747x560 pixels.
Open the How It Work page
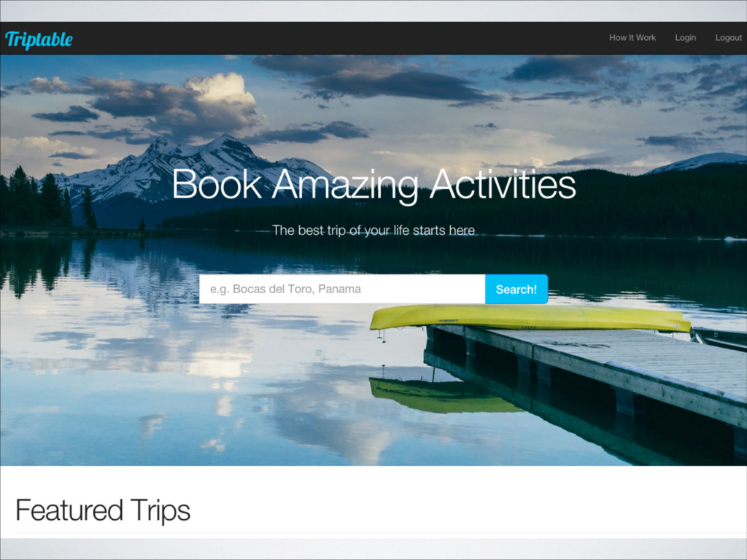click(632, 38)
